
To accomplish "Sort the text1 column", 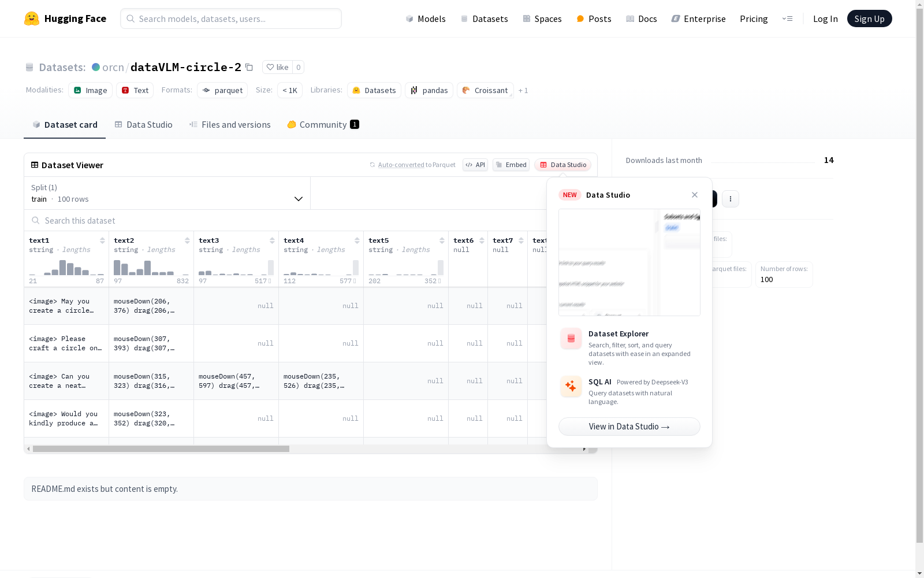I will point(102,240).
